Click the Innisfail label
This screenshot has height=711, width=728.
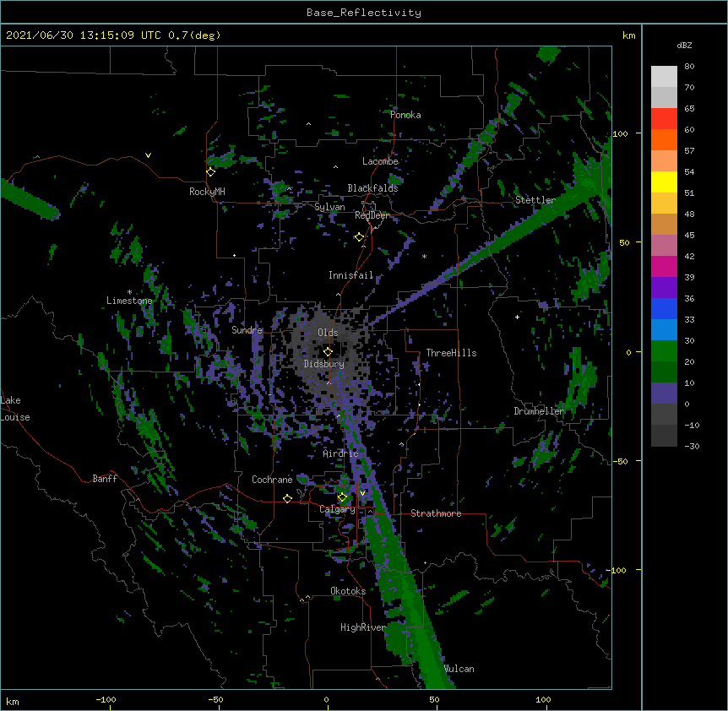[351, 275]
